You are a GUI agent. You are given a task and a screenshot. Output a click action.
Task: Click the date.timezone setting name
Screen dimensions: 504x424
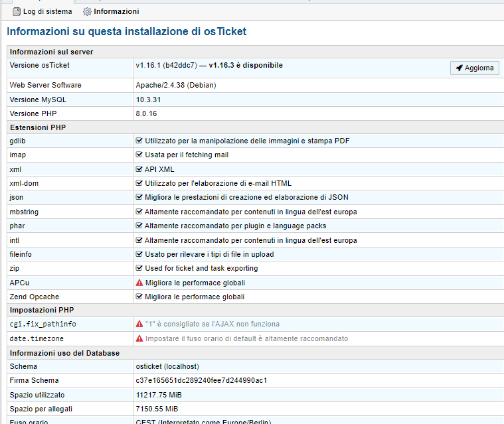[x=37, y=338]
